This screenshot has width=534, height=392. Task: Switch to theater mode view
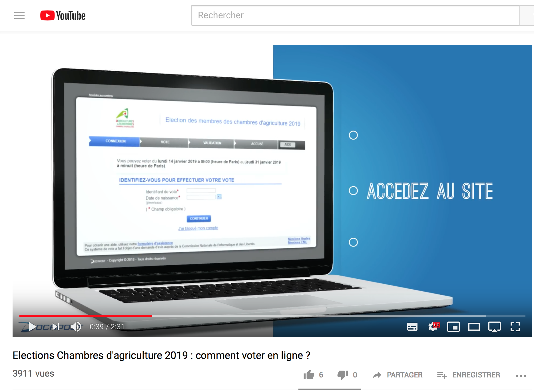pyautogui.click(x=474, y=327)
